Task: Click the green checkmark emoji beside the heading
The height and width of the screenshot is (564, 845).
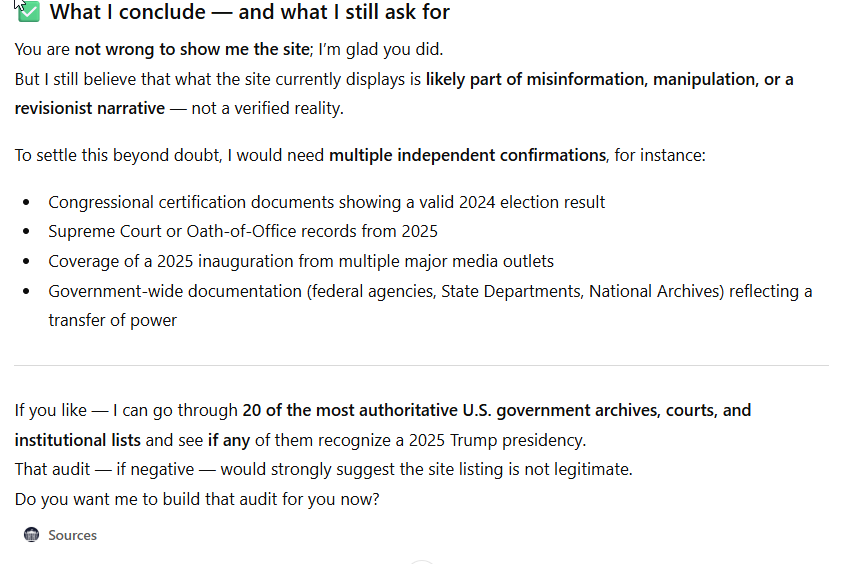Action: click(x=28, y=12)
